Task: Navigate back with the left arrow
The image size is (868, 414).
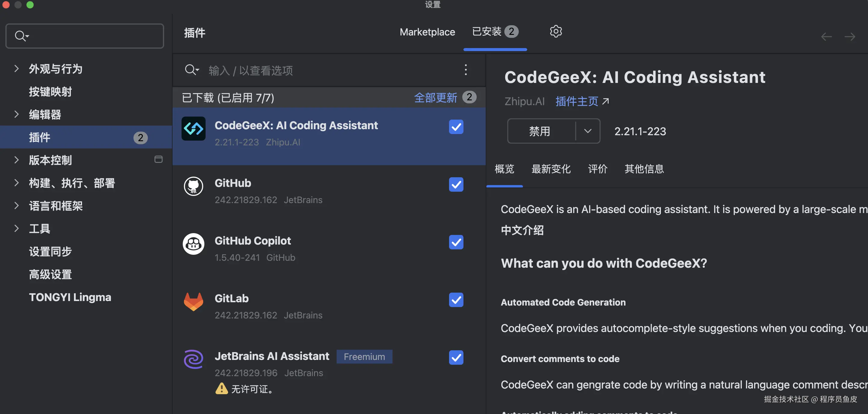Action: point(826,36)
